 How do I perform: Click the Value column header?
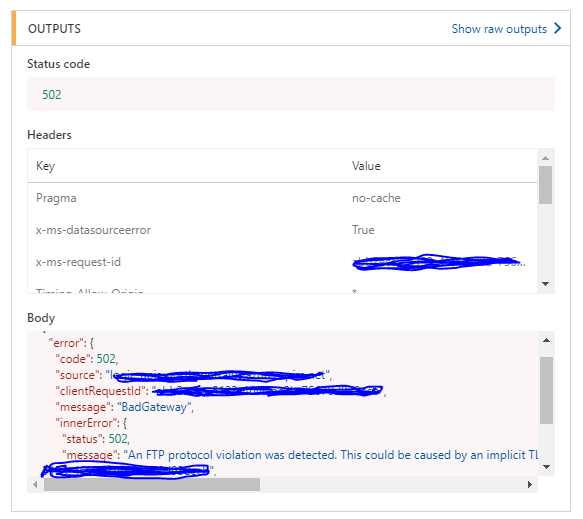366,166
